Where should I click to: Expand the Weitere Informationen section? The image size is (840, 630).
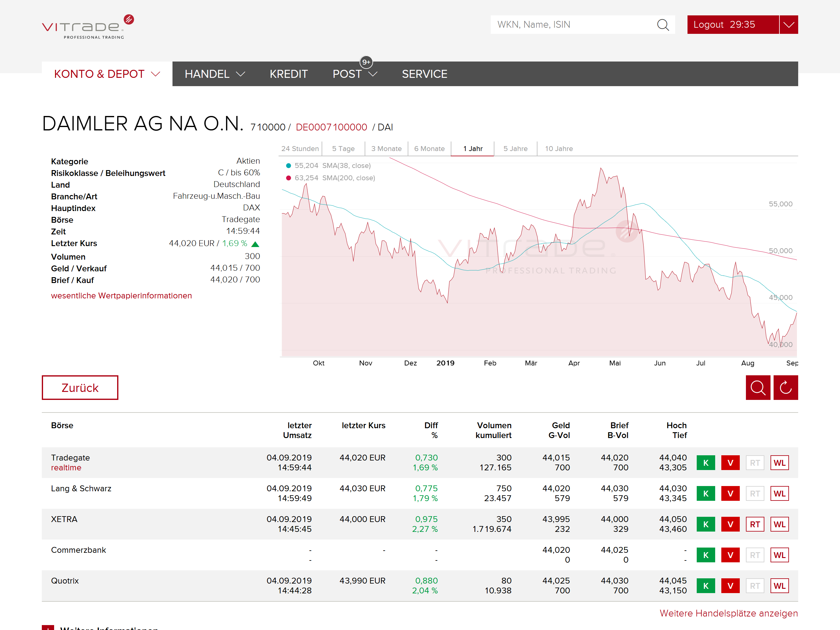click(48, 627)
